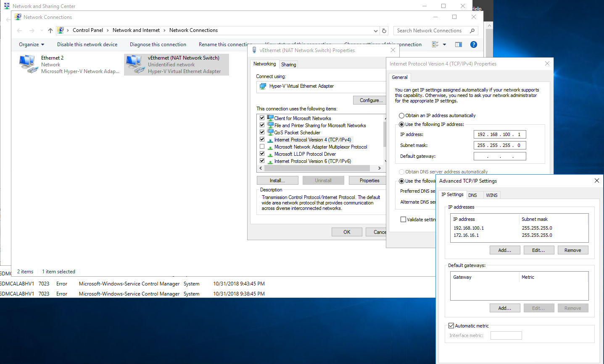The height and width of the screenshot is (364, 604).
Task: Click the Microsoft LLDP Protocol Driver icon
Action: click(270, 154)
